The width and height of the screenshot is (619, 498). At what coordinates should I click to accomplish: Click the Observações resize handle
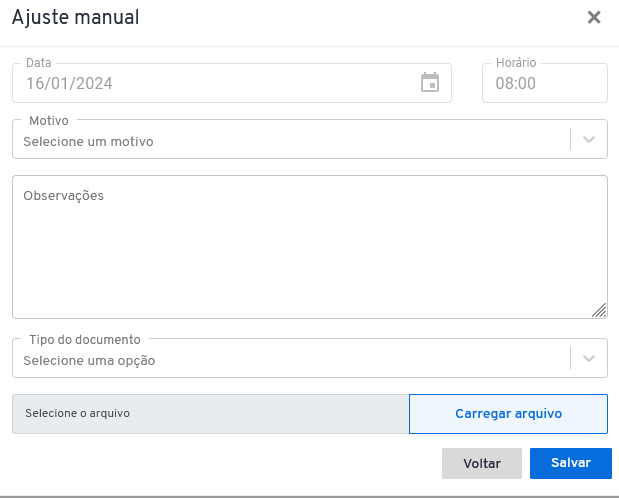(599, 310)
